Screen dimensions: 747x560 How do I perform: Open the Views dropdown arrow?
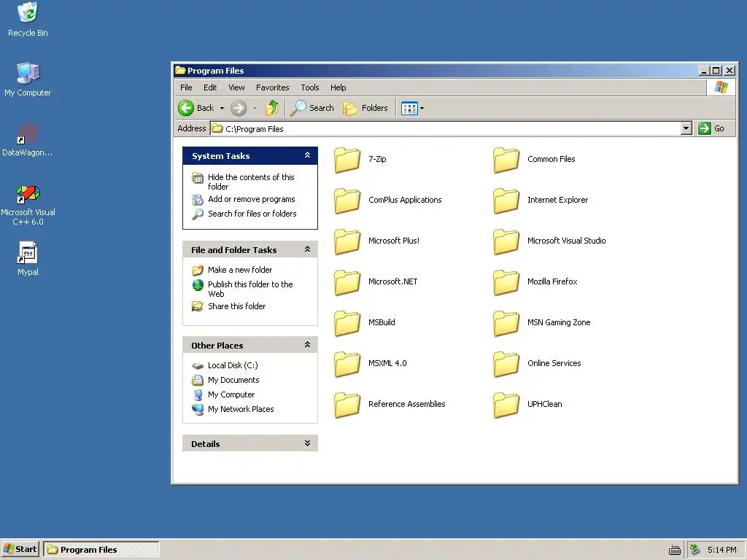(422, 108)
